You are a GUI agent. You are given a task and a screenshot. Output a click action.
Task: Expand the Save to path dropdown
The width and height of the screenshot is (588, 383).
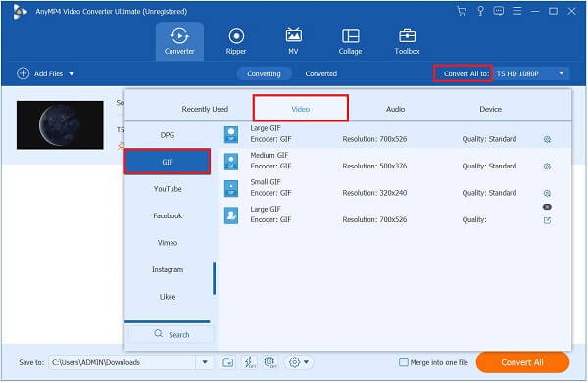[x=205, y=362]
